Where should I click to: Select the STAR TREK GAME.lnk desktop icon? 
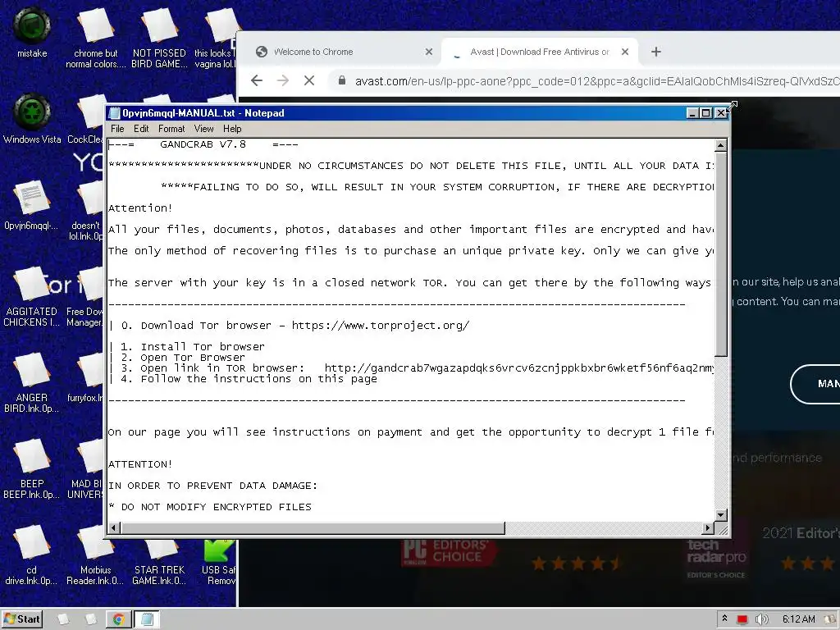[x=159, y=561]
